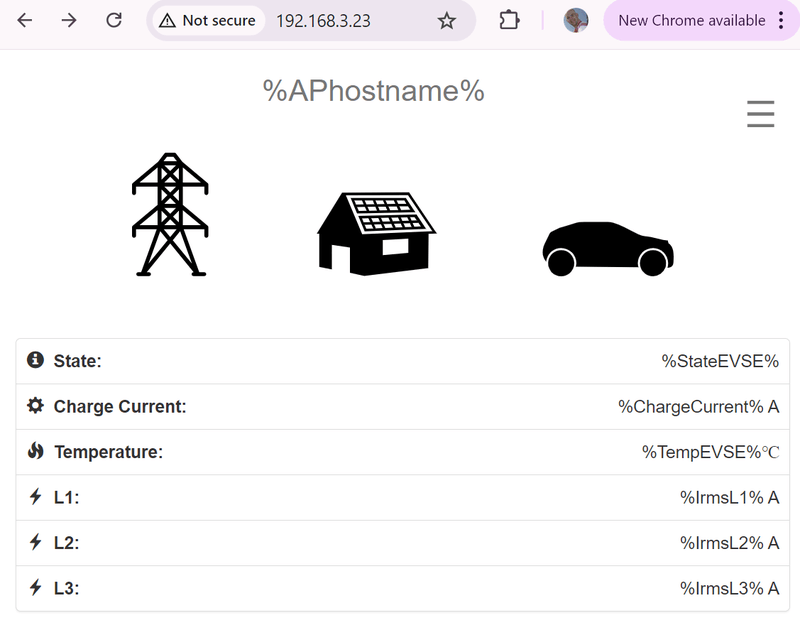Open the Chrome profile avatar
This screenshot has height=630, width=800.
[576, 20]
